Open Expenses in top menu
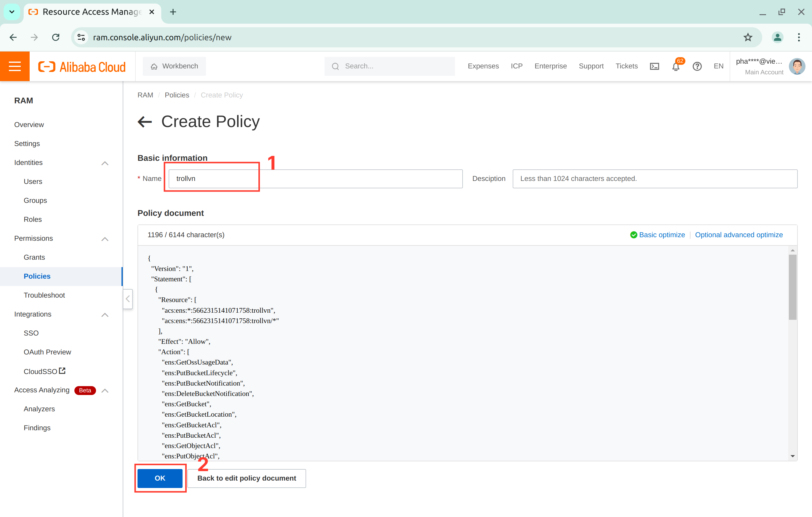812x517 pixels. click(x=483, y=66)
